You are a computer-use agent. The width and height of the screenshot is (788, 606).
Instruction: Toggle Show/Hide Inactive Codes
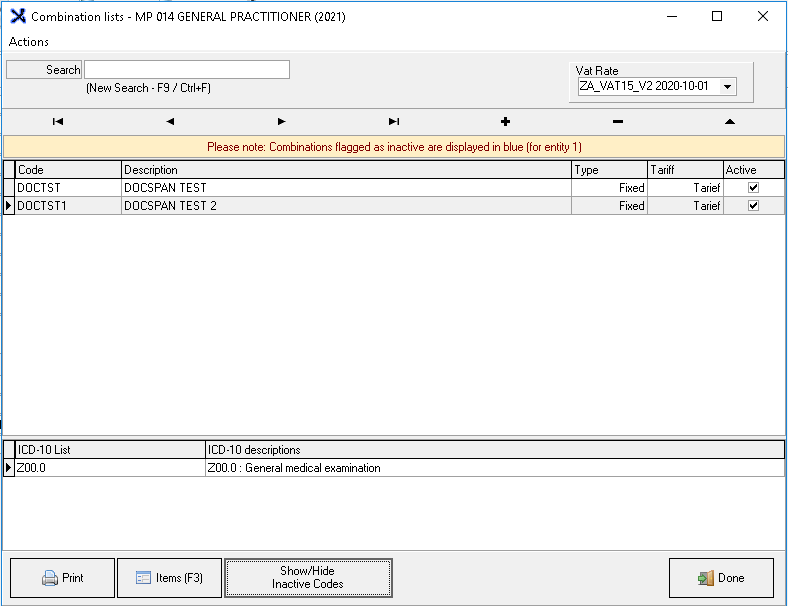point(308,578)
